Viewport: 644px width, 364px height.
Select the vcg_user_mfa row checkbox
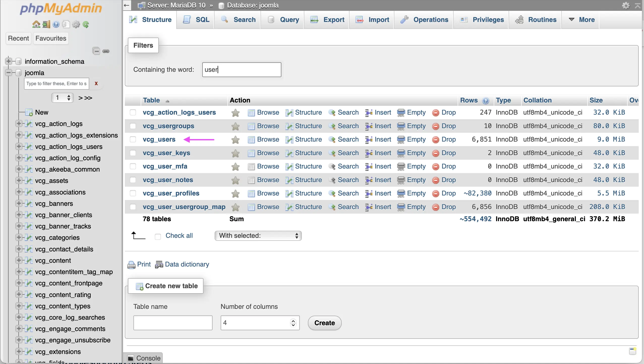tap(133, 166)
